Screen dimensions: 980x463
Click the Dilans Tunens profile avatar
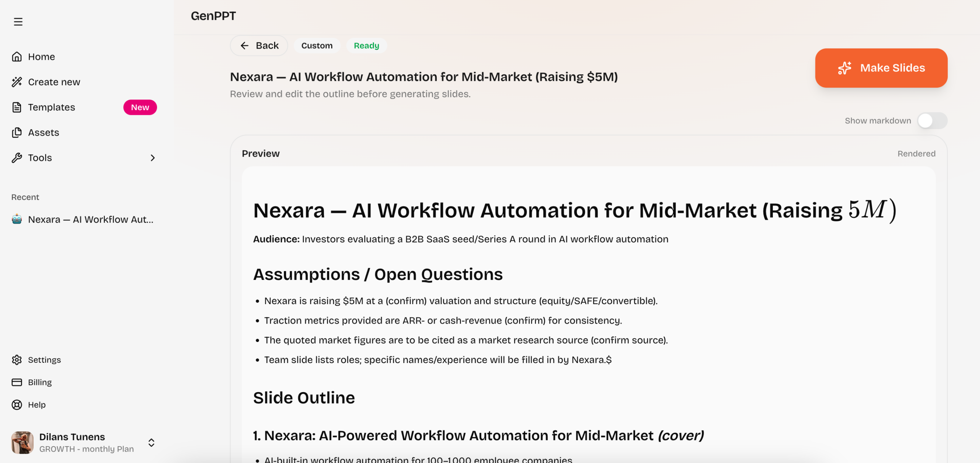(x=22, y=443)
